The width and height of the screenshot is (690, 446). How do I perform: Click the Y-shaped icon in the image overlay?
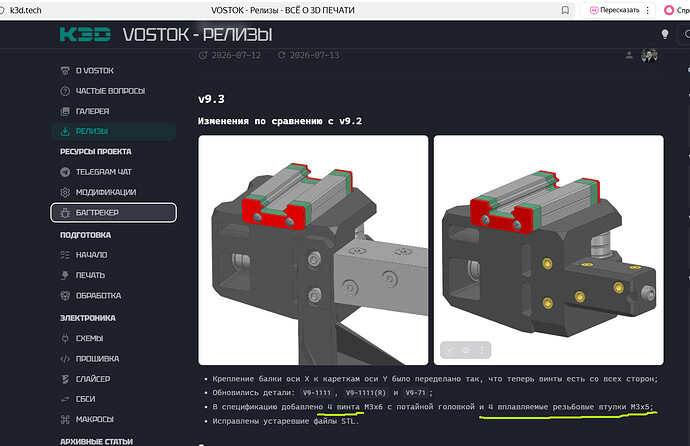(x=449, y=350)
